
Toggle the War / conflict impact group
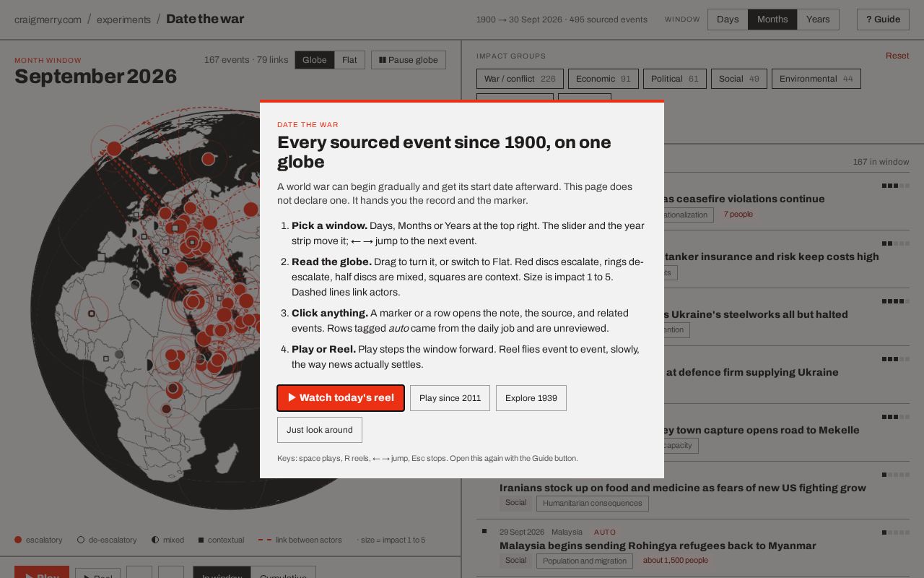tap(520, 79)
